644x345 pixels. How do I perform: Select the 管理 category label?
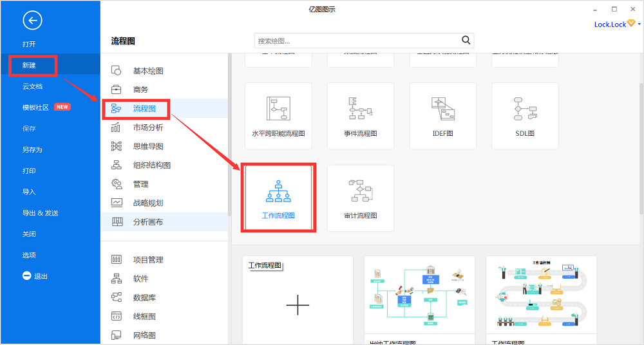pos(140,184)
